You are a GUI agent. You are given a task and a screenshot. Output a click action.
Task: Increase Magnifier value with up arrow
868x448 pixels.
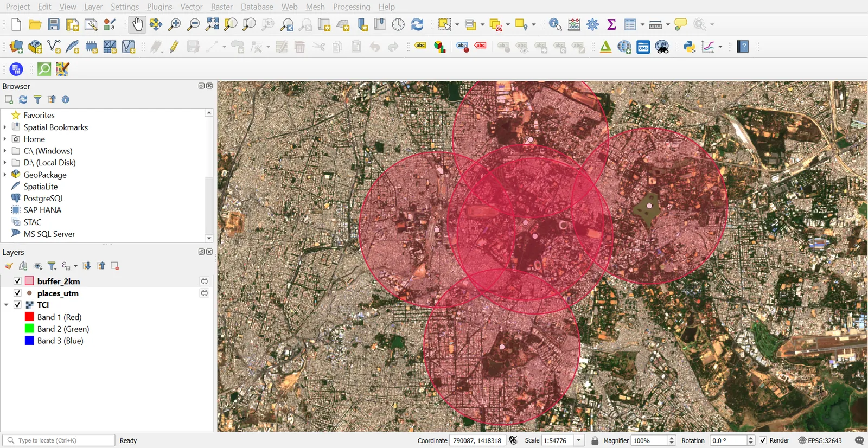672,438
